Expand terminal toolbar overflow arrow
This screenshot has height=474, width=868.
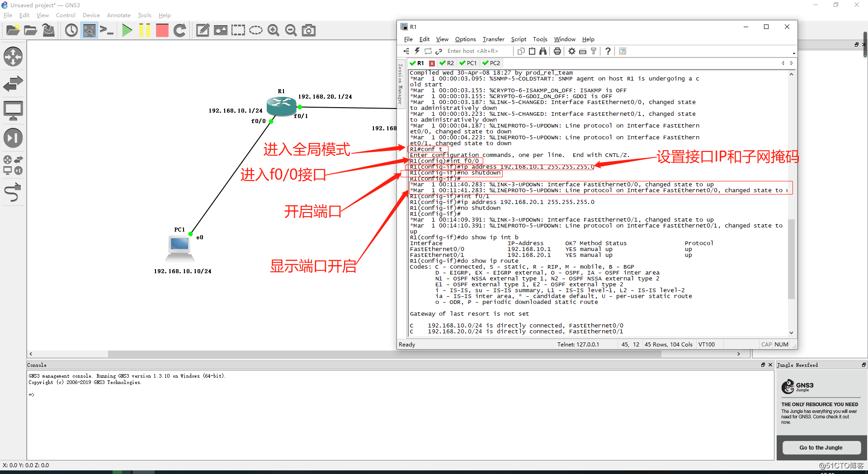(793, 53)
